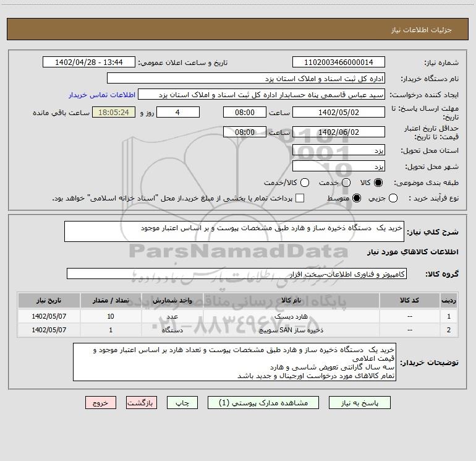Open the اطلاعات تماس خریدار link
This screenshot has height=461, width=476.
102,95
